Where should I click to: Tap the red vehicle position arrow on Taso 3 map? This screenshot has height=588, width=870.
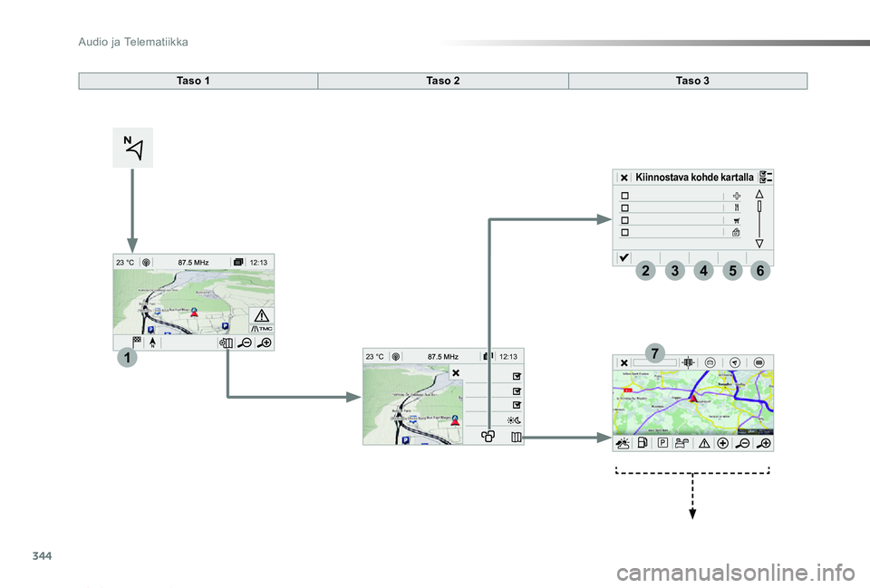click(693, 398)
